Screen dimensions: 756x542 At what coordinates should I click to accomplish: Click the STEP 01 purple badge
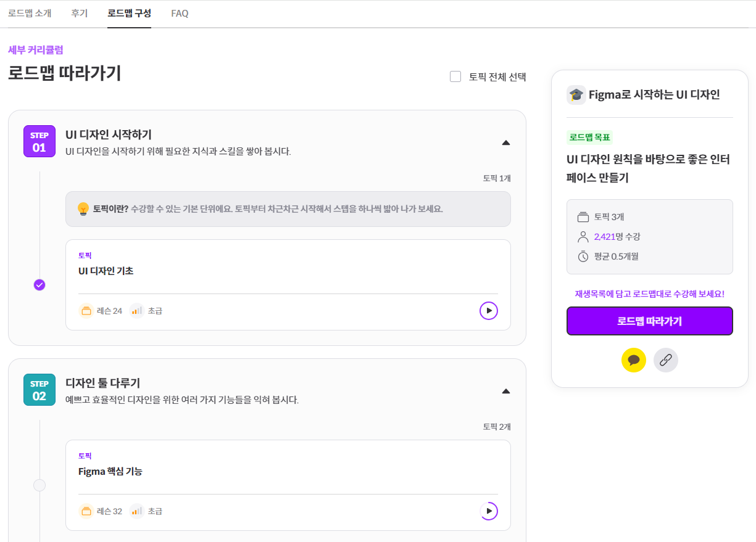pyautogui.click(x=39, y=141)
